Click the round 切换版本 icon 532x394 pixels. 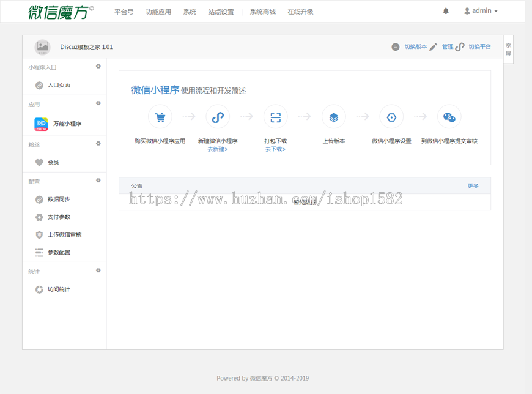click(395, 47)
